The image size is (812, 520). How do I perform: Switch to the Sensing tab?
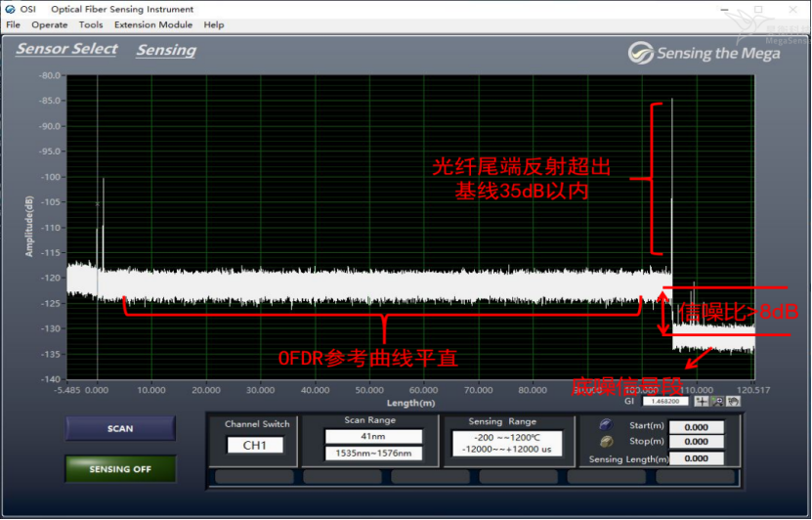coord(166,50)
